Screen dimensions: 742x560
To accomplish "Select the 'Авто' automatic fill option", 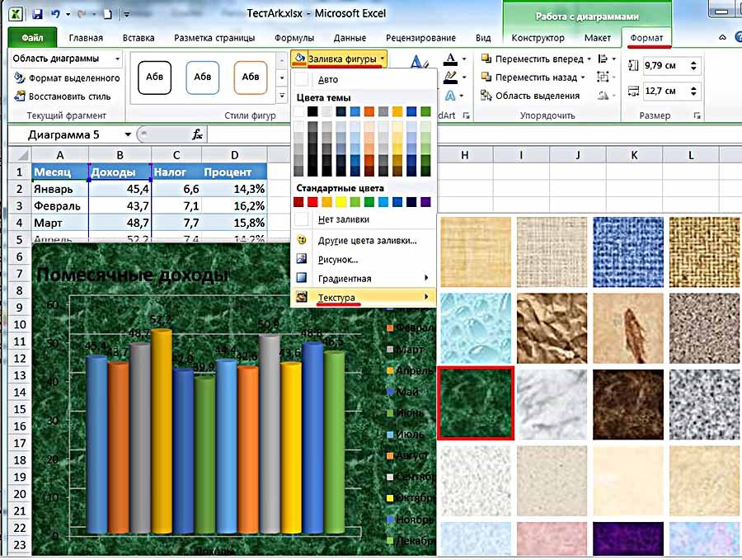I will coord(327,80).
